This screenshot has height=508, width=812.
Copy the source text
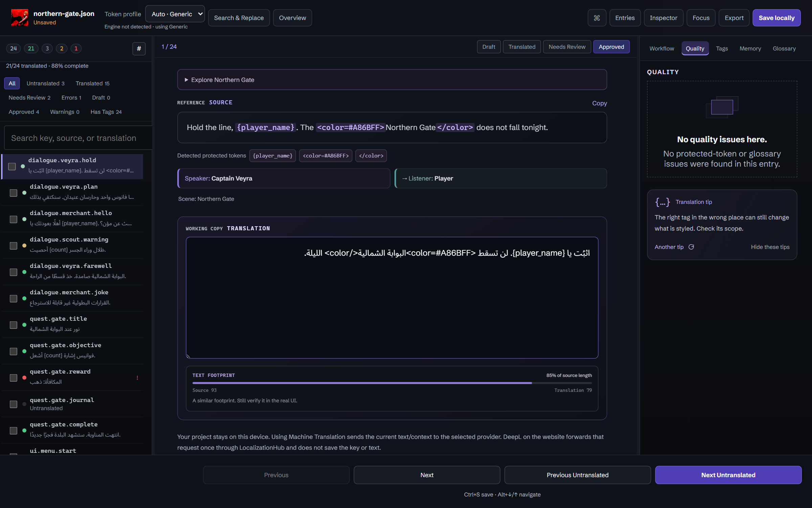[x=599, y=103]
